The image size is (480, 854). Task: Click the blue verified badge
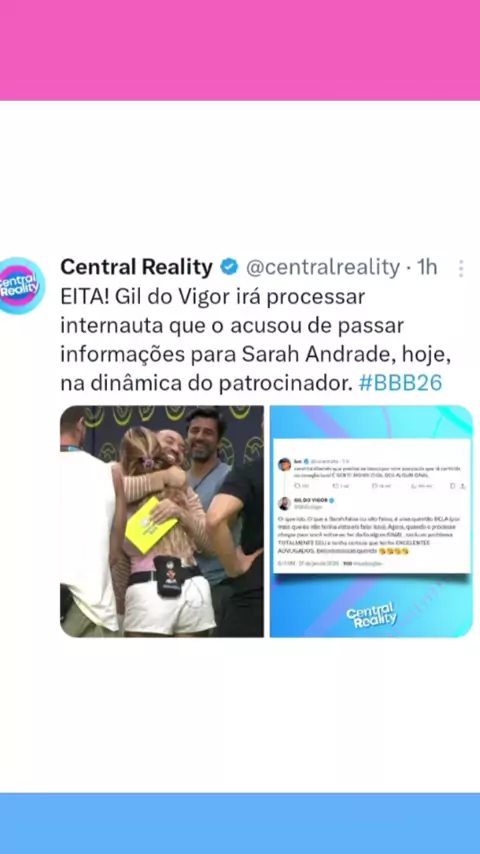(229, 267)
